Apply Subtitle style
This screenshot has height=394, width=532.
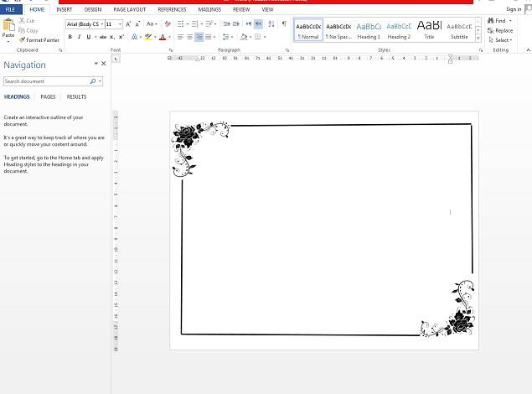point(459,30)
